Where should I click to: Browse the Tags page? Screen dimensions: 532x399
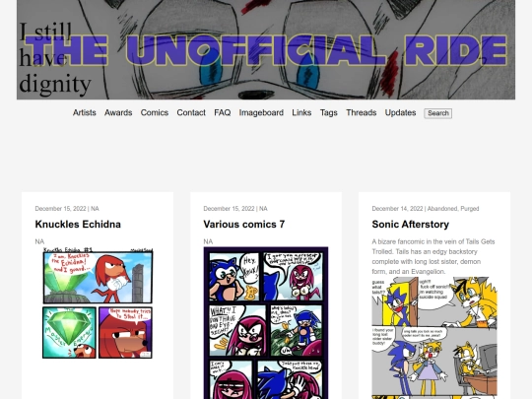(328, 112)
